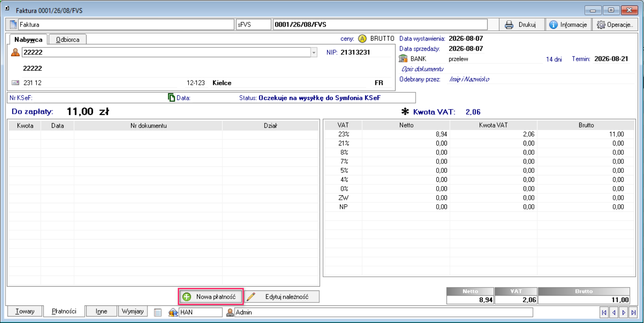Click the Data column header in payments table
The image size is (644, 323).
click(57, 125)
